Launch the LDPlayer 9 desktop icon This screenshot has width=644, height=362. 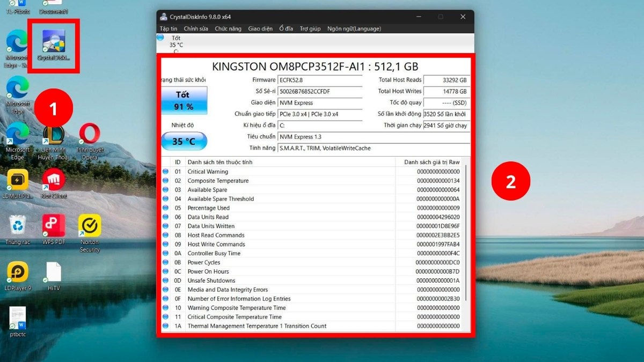(18, 276)
